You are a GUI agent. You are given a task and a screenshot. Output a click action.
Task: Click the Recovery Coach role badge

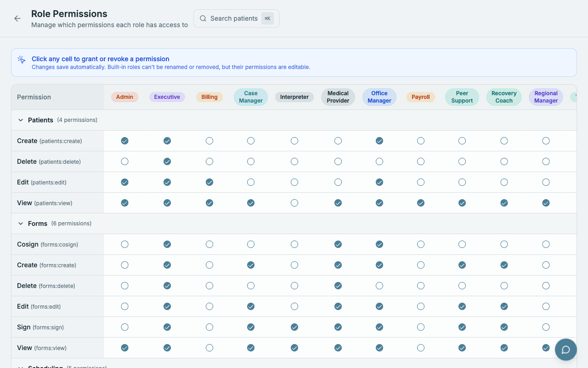[x=504, y=97]
